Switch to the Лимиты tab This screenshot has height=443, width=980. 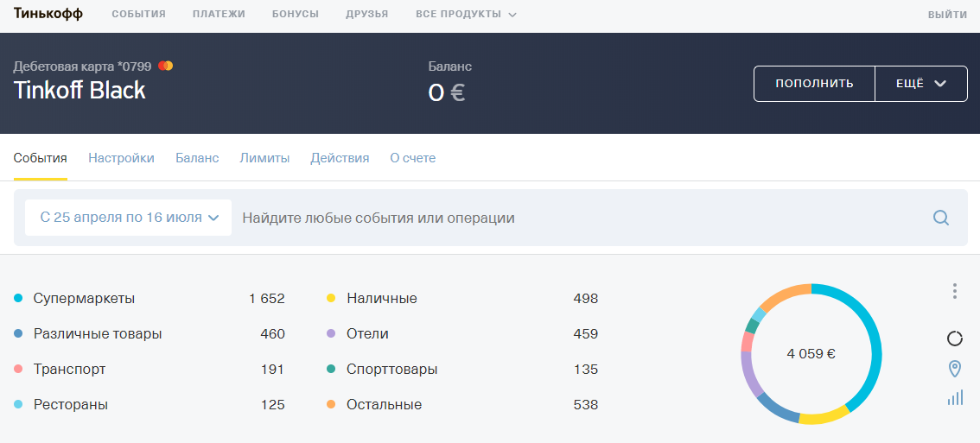coord(264,159)
